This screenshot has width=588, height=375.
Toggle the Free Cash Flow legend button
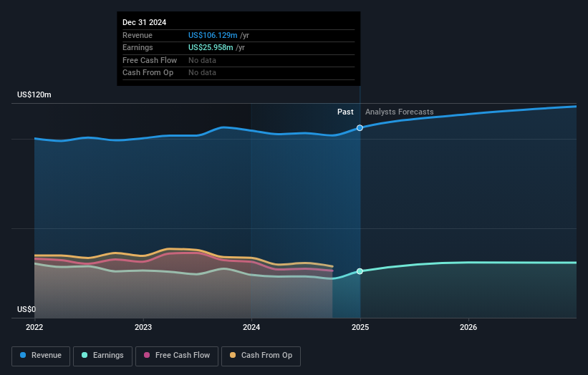click(x=177, y=356)
